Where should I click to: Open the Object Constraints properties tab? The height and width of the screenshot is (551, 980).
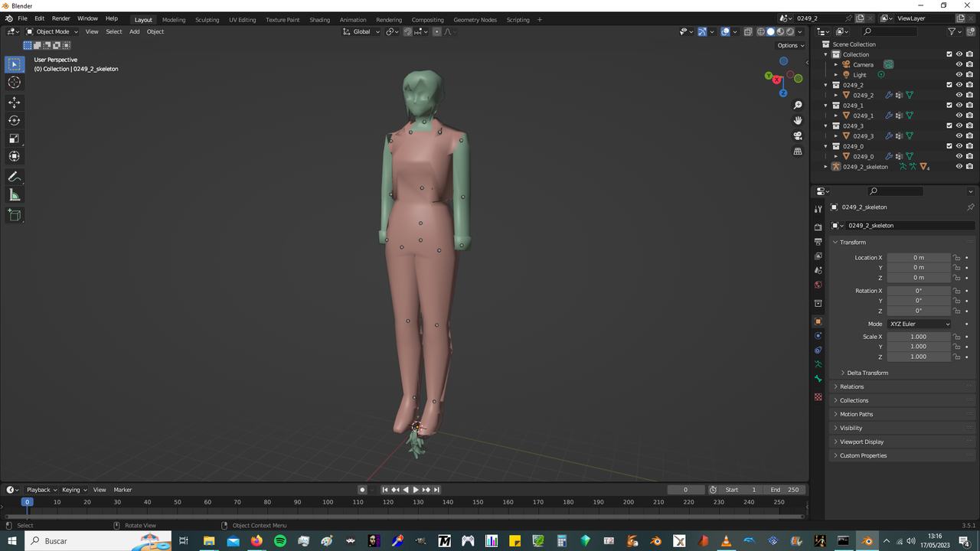818,350
